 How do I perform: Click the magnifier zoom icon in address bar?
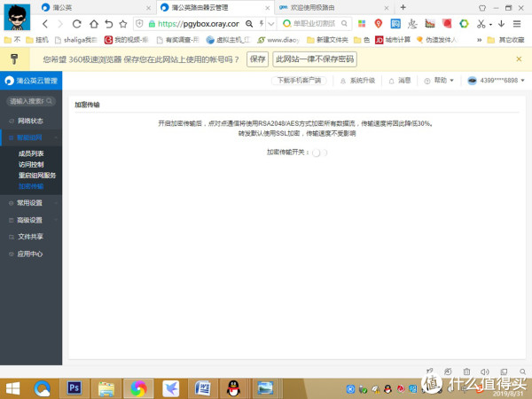coord(249,23)
